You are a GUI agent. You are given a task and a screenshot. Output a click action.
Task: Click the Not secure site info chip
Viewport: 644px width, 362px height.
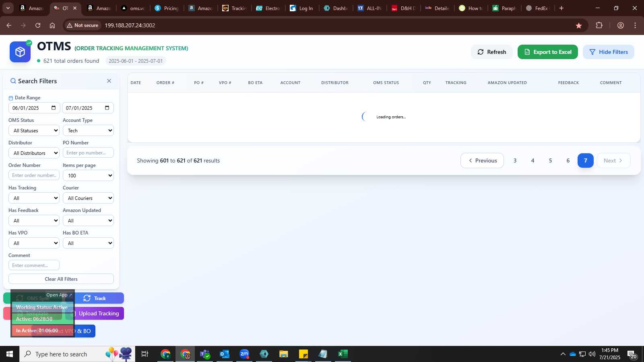coord(83,25)
